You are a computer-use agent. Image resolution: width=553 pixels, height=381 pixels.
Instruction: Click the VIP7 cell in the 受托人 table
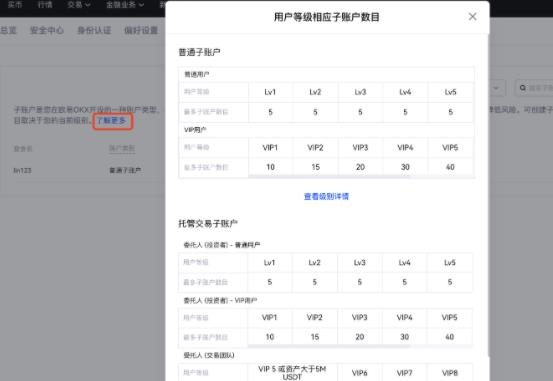pos(405,373)
